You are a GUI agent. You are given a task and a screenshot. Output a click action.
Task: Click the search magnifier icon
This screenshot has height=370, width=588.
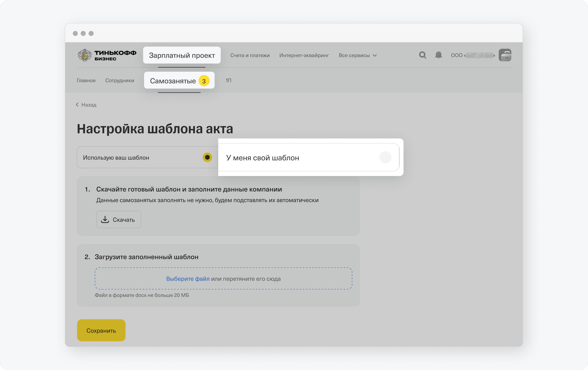point(422,55)
